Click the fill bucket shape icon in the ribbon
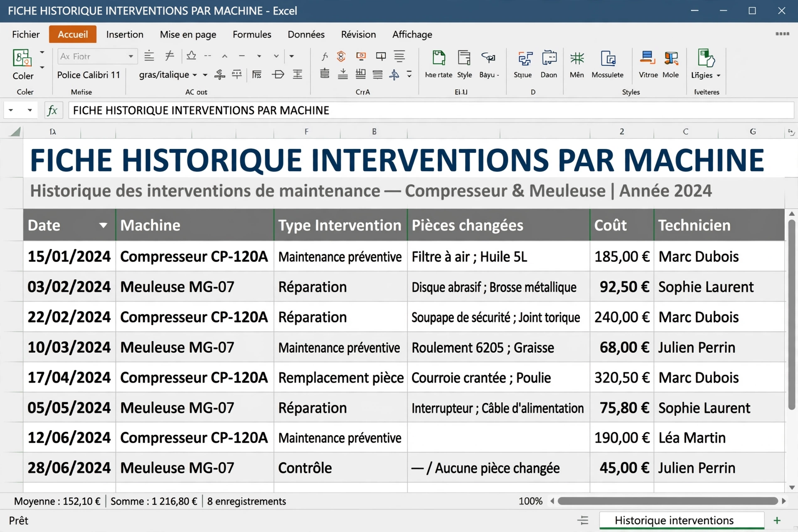 click(191, 55)
